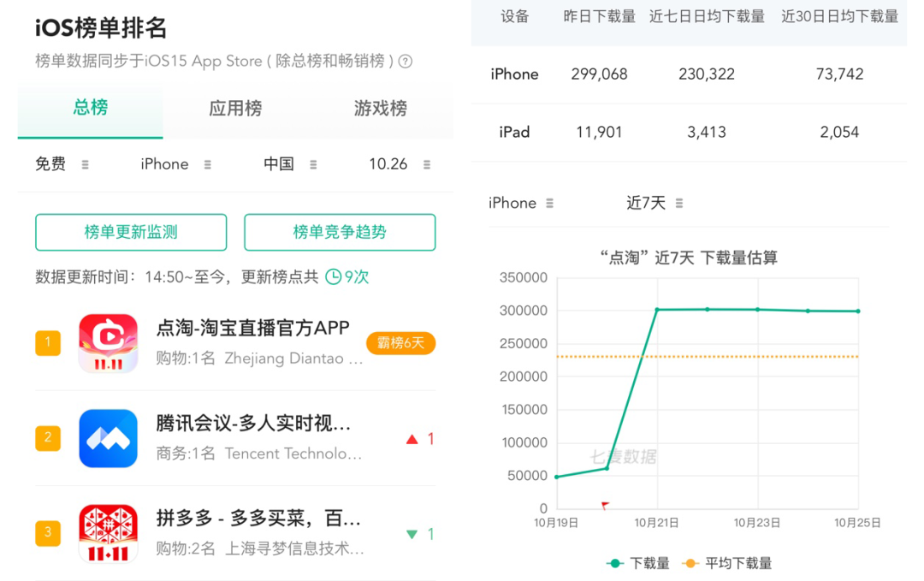Image resolution: width=924 pixels, height=581 pixels.
Task: Click the 点淘 app icon
Action: coord(108,343)
